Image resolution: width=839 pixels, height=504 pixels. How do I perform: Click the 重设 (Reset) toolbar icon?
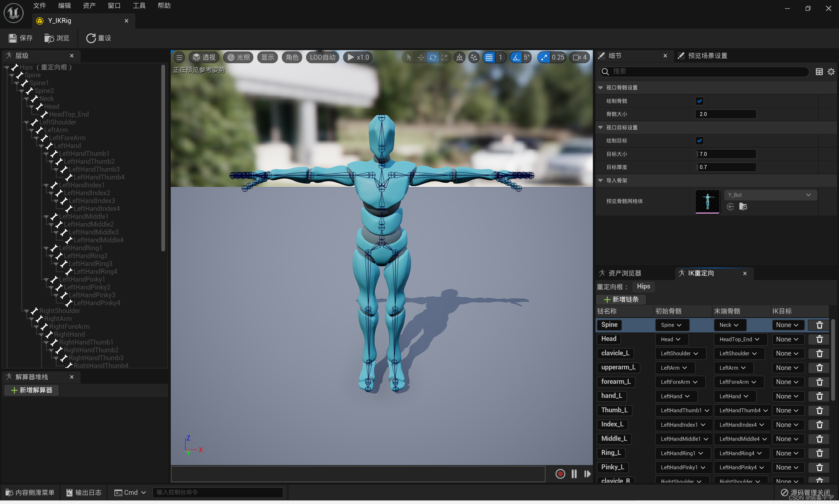coord(98,38)
